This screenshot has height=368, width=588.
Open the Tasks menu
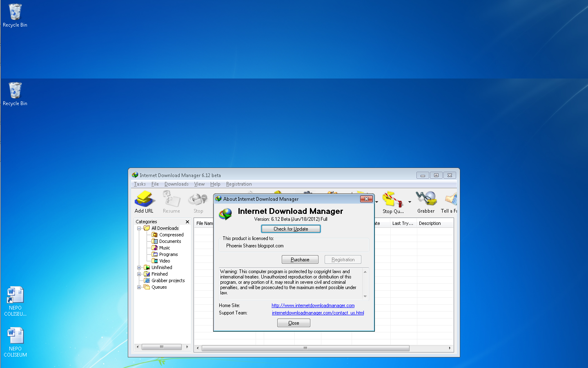click(140, 184)
